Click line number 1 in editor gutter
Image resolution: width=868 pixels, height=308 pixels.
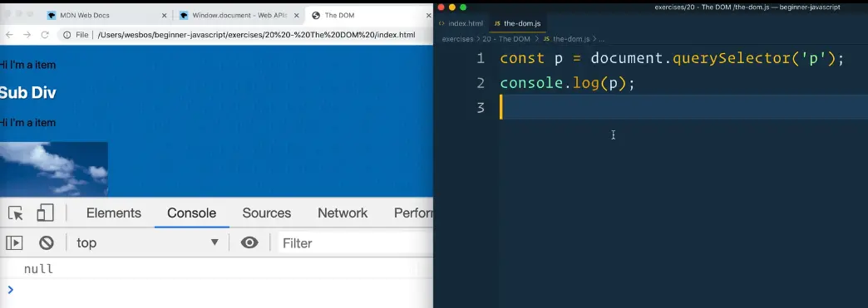[x=480, y=59]
